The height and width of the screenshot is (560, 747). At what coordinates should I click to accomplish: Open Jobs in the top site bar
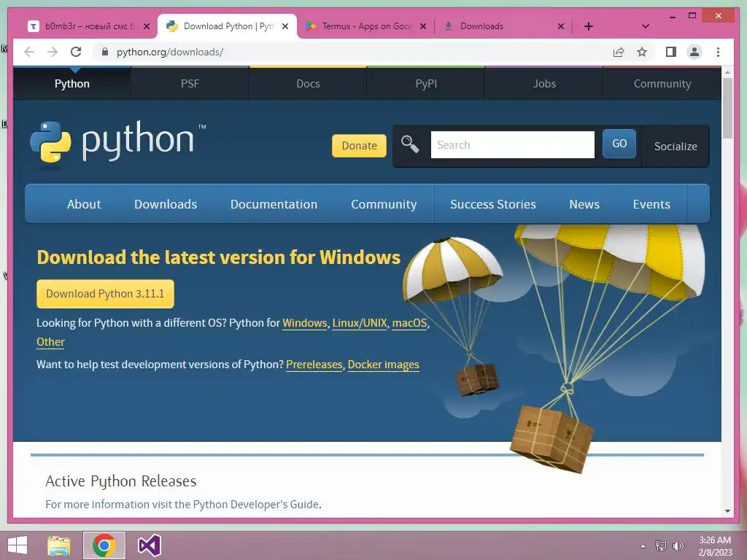click(544, 84)
